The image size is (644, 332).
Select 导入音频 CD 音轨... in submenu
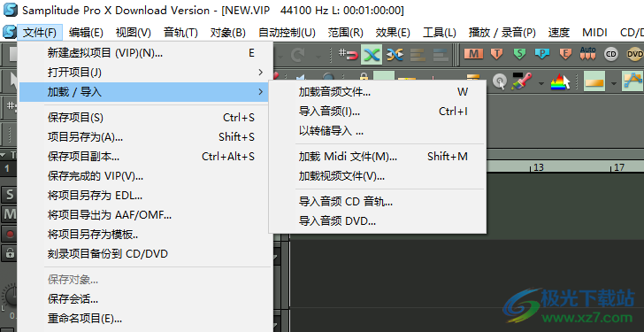coord(378,201)
